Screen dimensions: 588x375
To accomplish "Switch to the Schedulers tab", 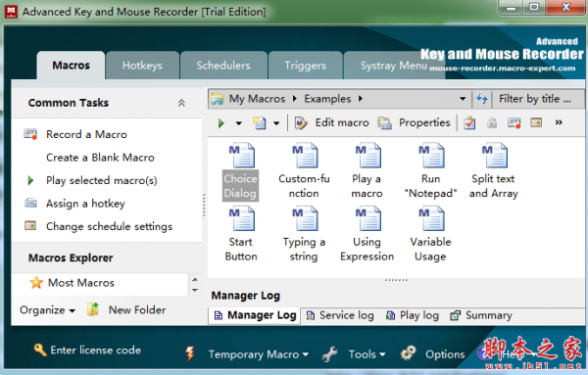I will [x=223, y=66].
